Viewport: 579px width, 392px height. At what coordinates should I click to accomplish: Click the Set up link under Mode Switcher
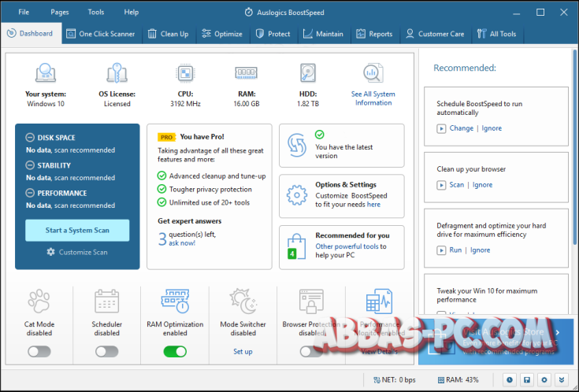(243, 352)
